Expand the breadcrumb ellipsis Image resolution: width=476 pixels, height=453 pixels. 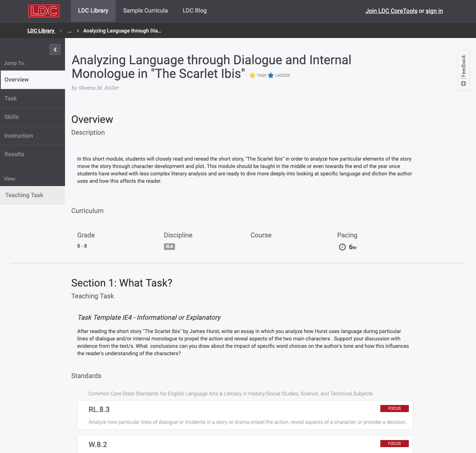(x=69, y=31)
